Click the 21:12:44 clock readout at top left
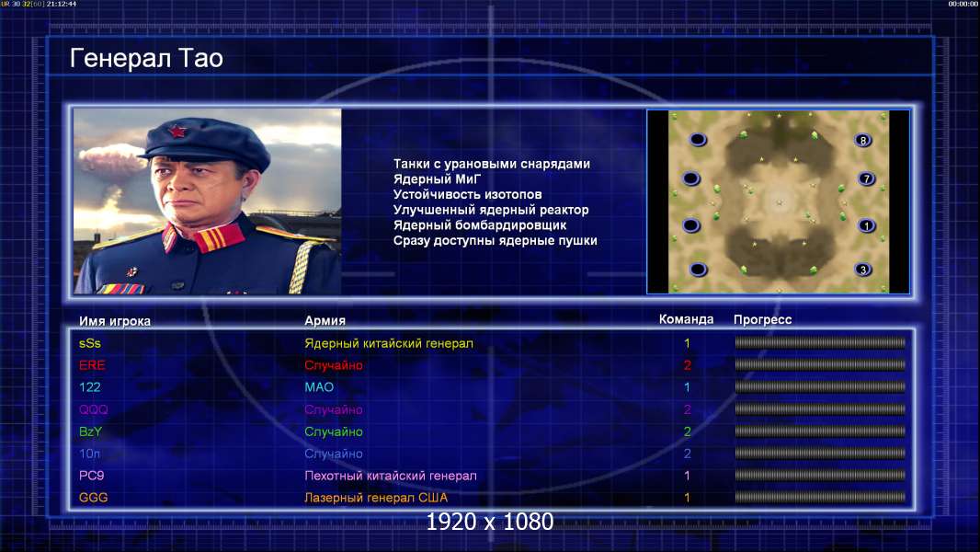 coord(62,4)
